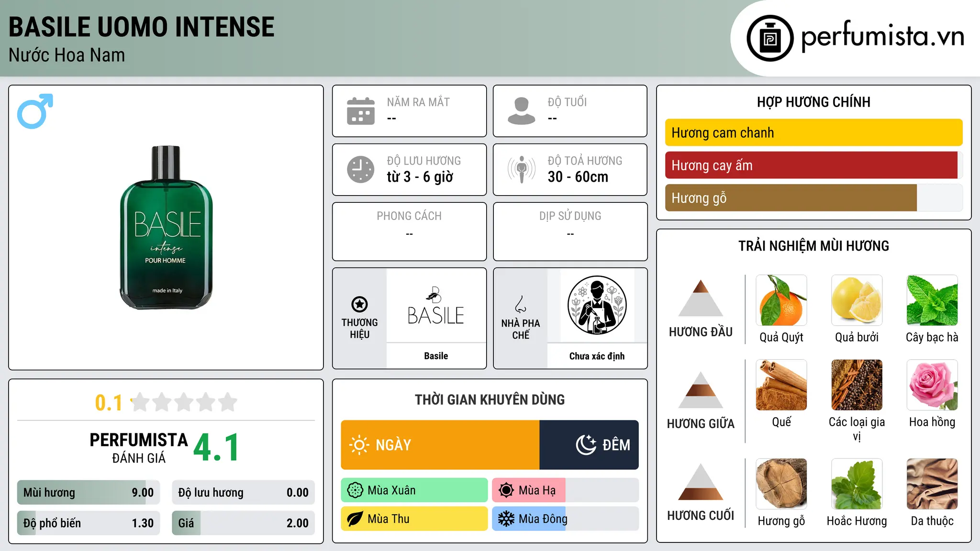Click the Hương cuối pyramid icon
Screen dimensions: 980x551
(701, 482)
